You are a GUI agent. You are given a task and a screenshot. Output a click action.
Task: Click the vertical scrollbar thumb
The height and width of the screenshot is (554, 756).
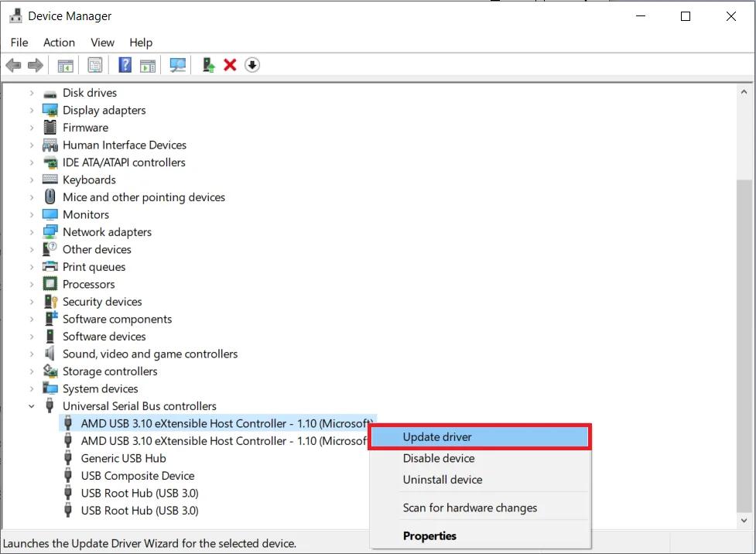click(x=744, y=346)
